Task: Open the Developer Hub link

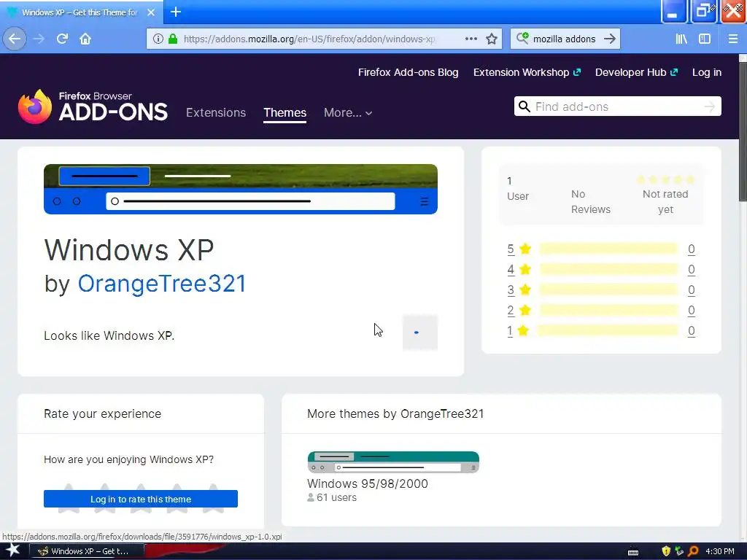Action: click(x=636, y=72)
